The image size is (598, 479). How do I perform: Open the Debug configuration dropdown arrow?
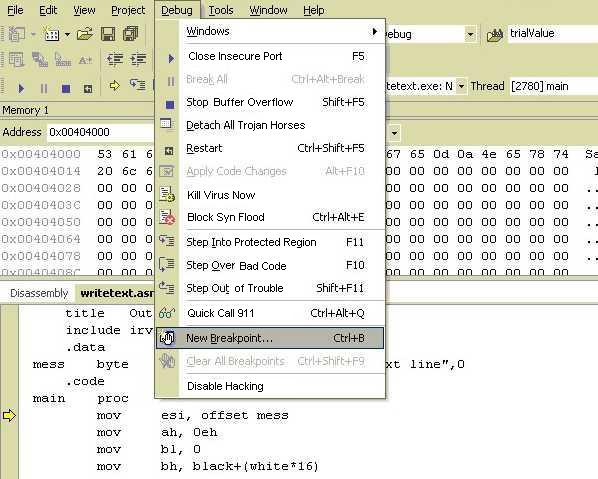click(x=470, y=35)
